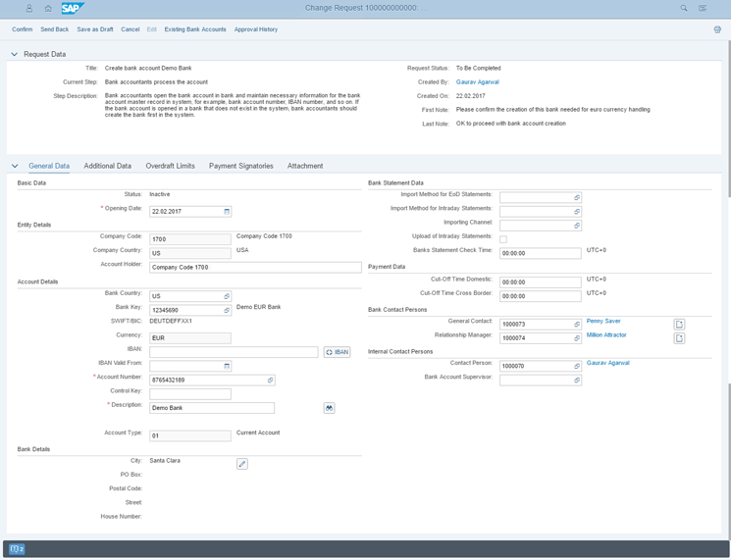Click the generate IBAN button
This screenshot has width=731, height=560.
(337, 352)
